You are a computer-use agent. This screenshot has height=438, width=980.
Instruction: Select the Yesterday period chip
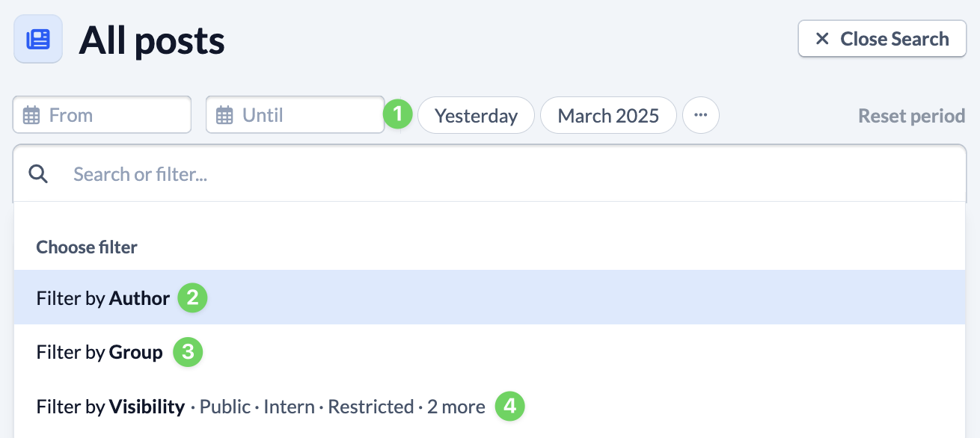(476, 115)
